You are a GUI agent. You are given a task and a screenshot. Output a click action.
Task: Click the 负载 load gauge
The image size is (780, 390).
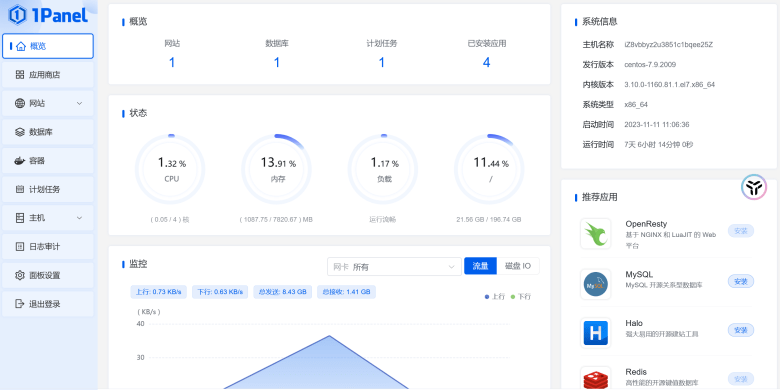click(384, 169)
